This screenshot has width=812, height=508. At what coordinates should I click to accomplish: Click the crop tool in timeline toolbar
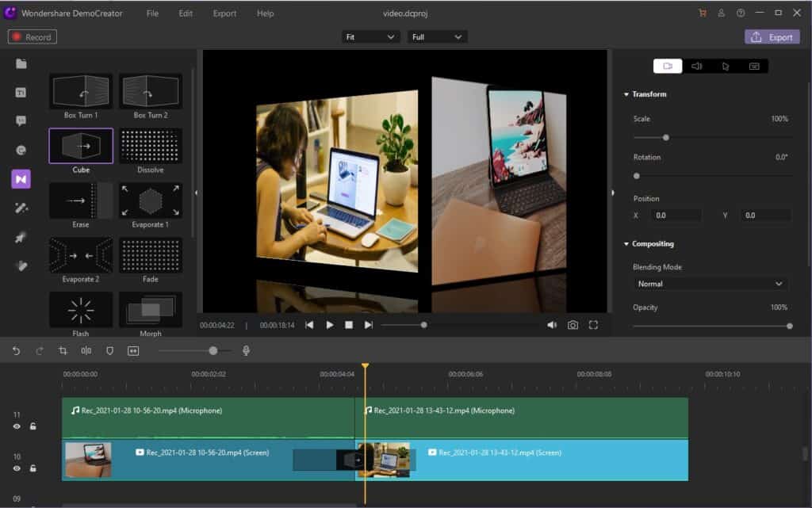point(63,350)
